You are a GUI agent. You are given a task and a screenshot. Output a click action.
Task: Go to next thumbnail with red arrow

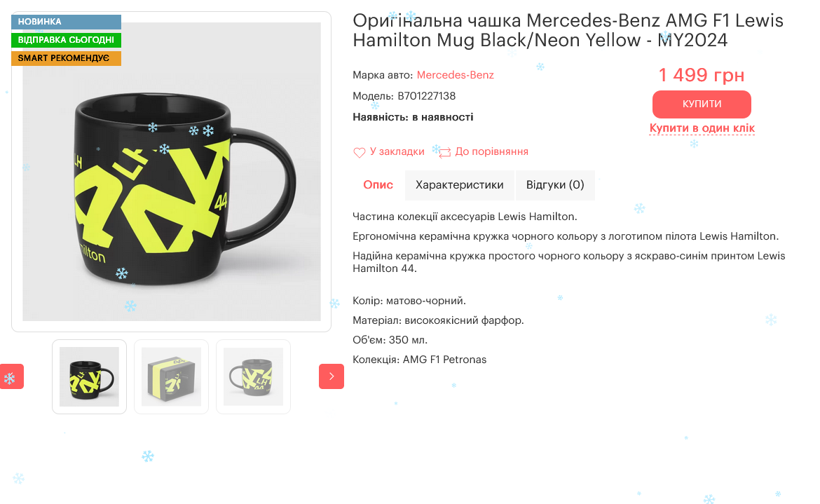pos(331,376)
